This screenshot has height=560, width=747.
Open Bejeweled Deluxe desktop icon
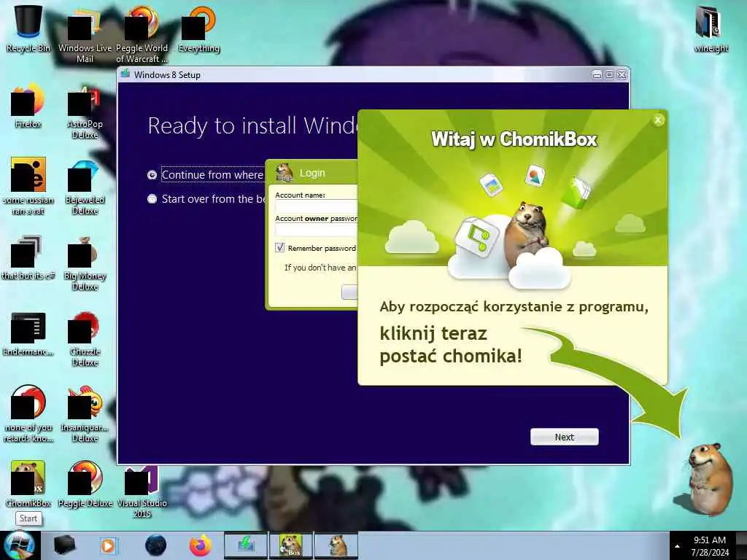(x=85, y=186)
